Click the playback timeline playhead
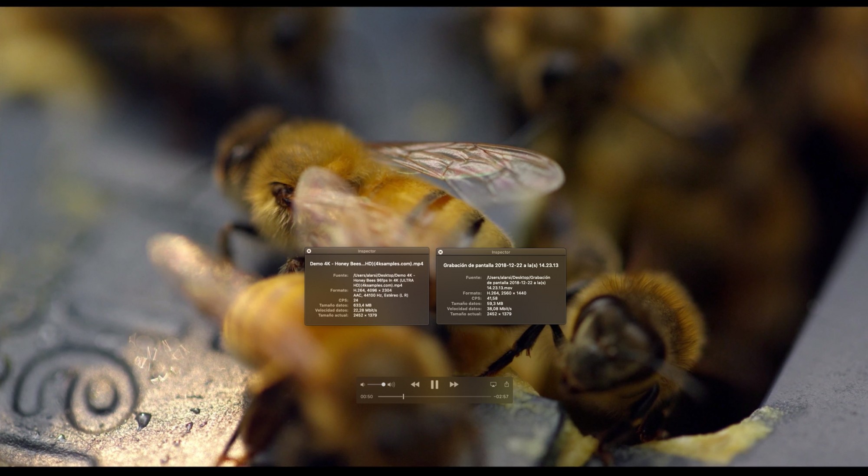The height and width of the screenshot is (476, 868). coord(403,397)
